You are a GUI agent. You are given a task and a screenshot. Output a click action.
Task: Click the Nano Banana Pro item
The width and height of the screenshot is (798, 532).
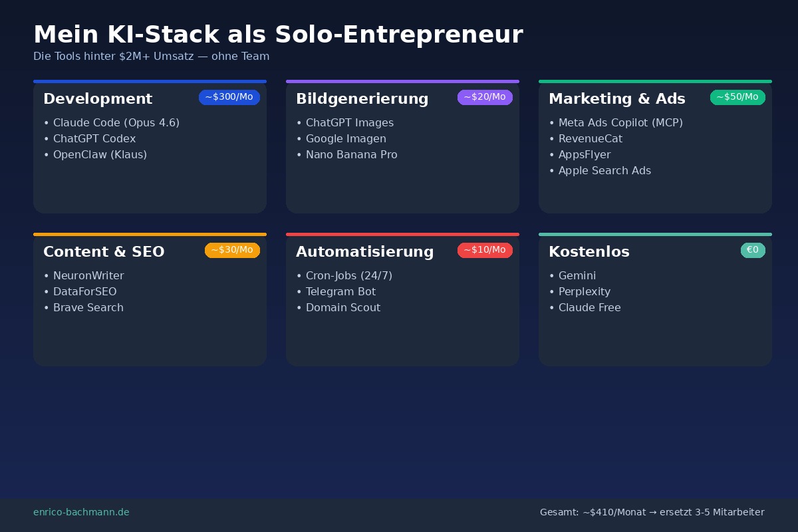tap(351, 155)
